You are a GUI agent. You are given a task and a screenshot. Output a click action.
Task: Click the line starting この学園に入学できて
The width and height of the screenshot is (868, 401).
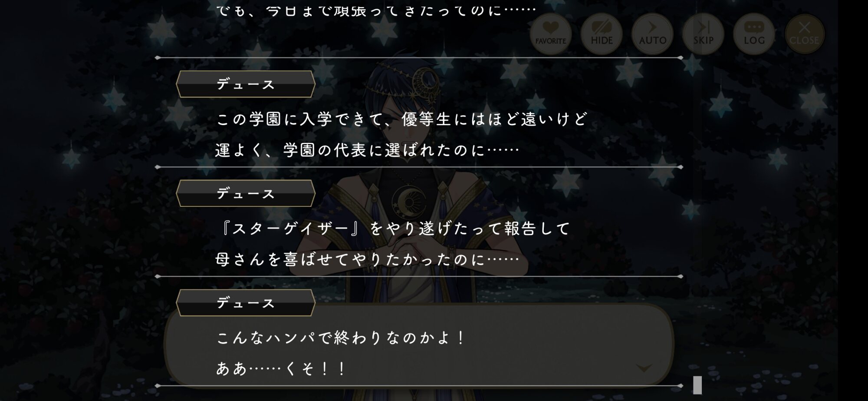pyautogui.click(x=401, y=119)
